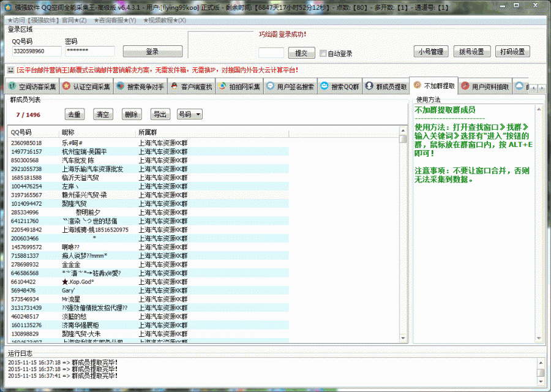Select row with nickname Gary'
The height and width of the screenshot is (392, 551).
(x=149, y=290)
